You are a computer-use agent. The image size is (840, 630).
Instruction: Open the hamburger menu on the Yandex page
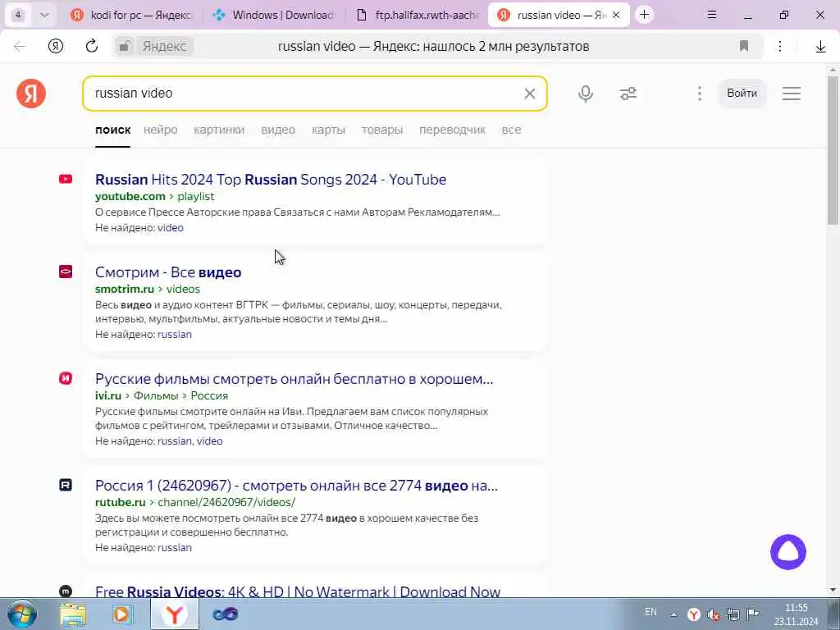coord(792,94)
